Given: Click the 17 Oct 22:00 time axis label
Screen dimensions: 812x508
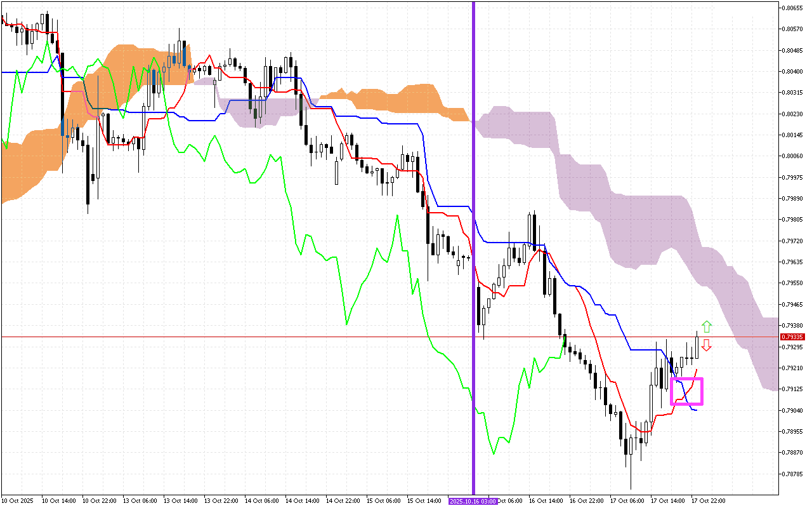Looking at the screenshot, I should coord(708,501).
